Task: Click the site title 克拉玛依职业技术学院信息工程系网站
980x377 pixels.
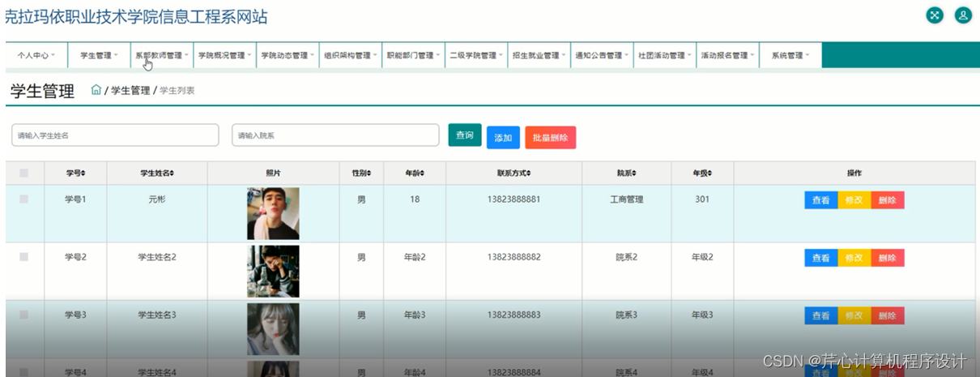Action: (135, 16)
